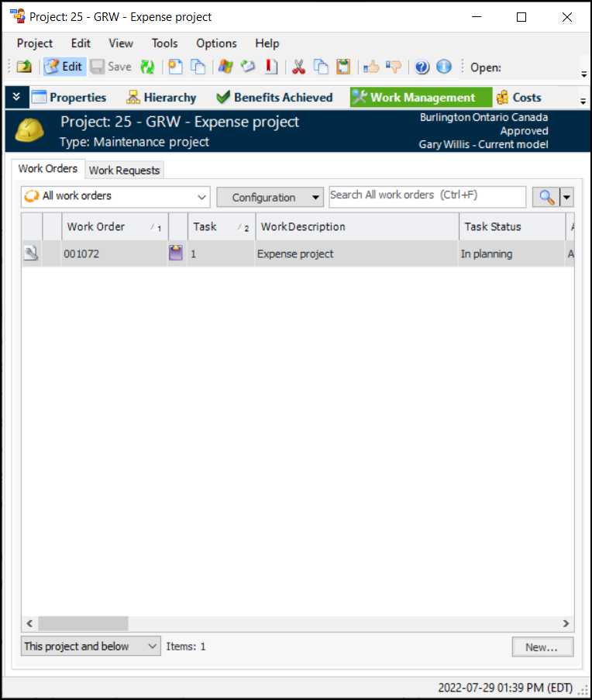This screenshot has width=592, height=700.
Task: Click the horizontal scrollbar right arrow
Action: point(566,624)
